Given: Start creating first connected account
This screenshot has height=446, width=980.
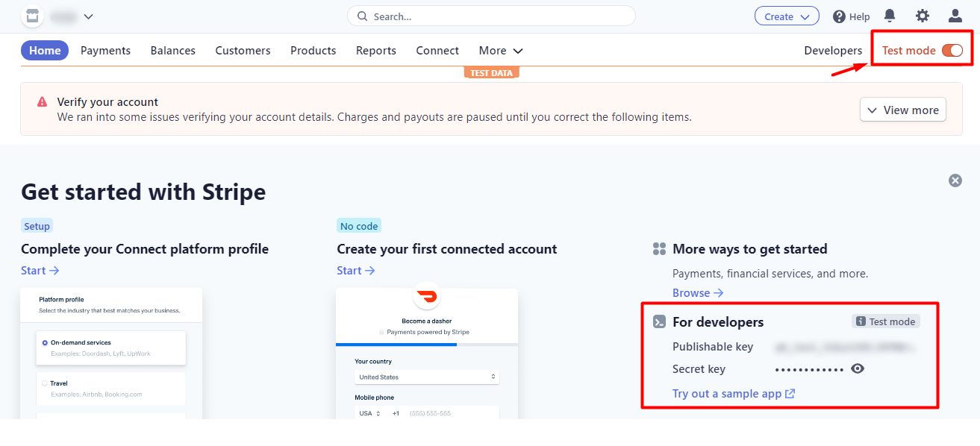Looking at the screenshot, I should (x=356, y=271).
